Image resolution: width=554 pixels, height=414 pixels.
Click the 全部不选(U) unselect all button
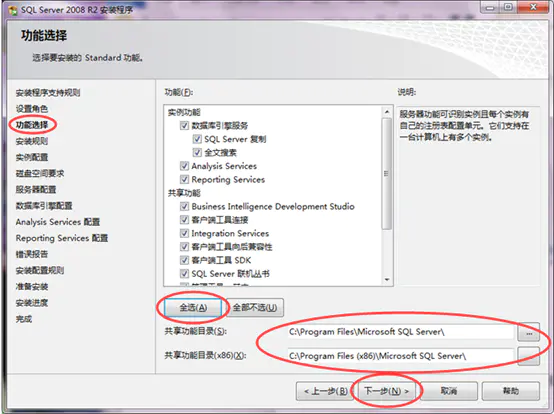(255, 307)
